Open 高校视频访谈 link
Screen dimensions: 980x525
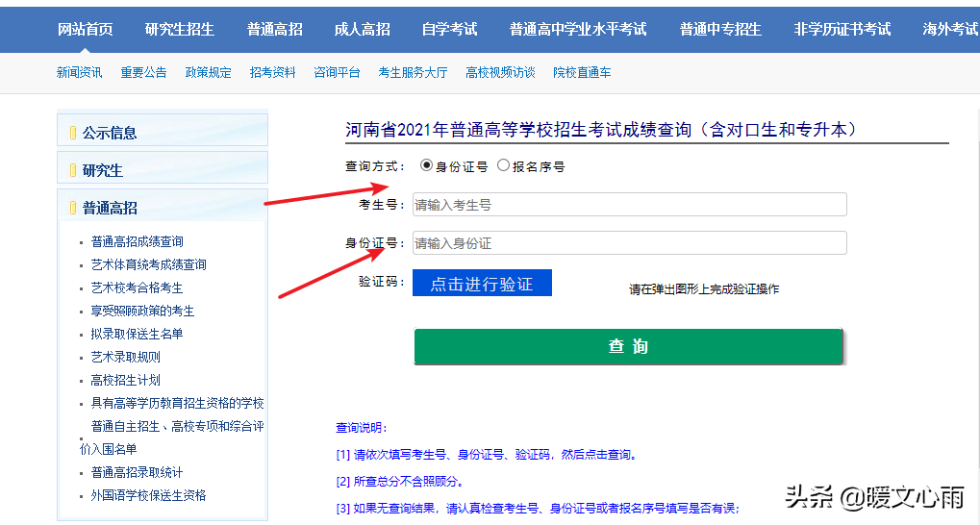pyautogui.click(x=501, y=72)
